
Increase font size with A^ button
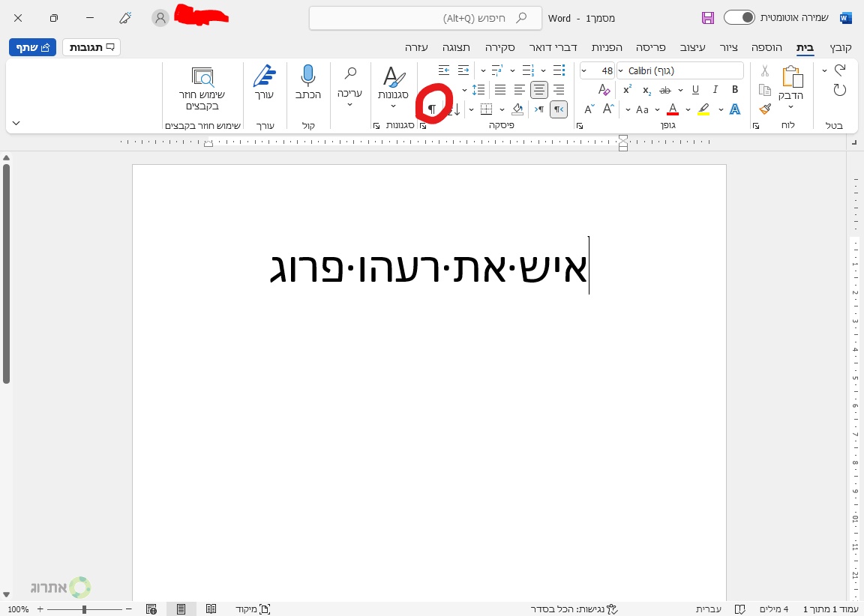point(608,109)
